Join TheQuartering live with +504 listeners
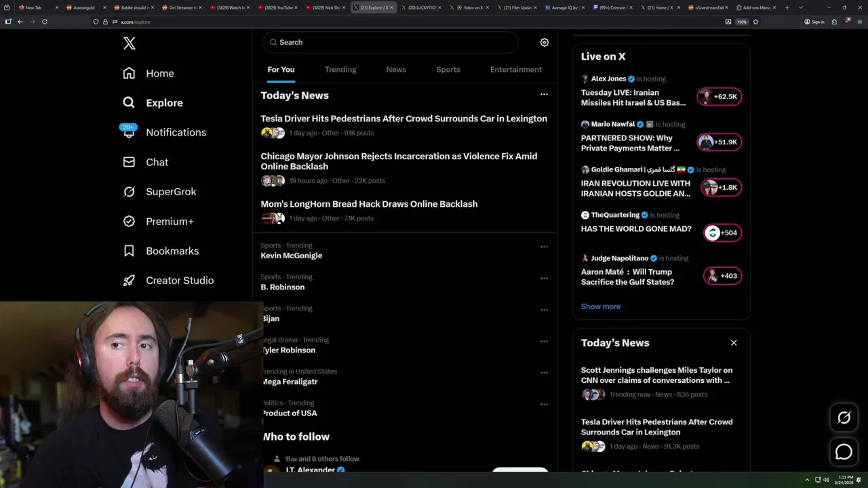 pyautogui.click(x=723, y=232)
